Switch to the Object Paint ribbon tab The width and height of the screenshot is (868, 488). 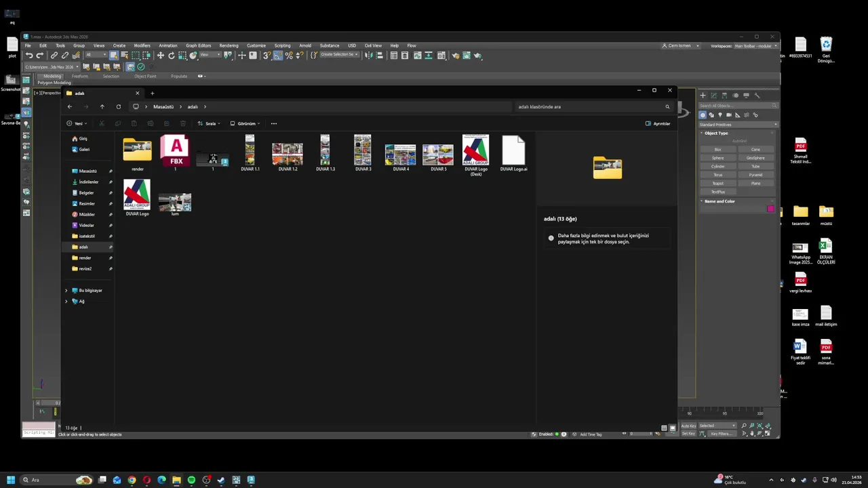(x=145, y=76)
